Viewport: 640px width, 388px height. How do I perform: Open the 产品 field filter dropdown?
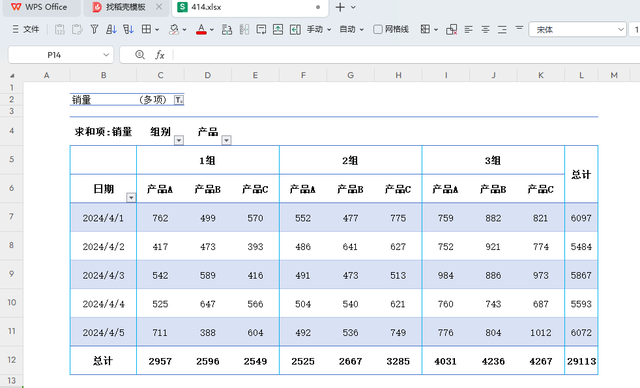click(x=227, y=140)
